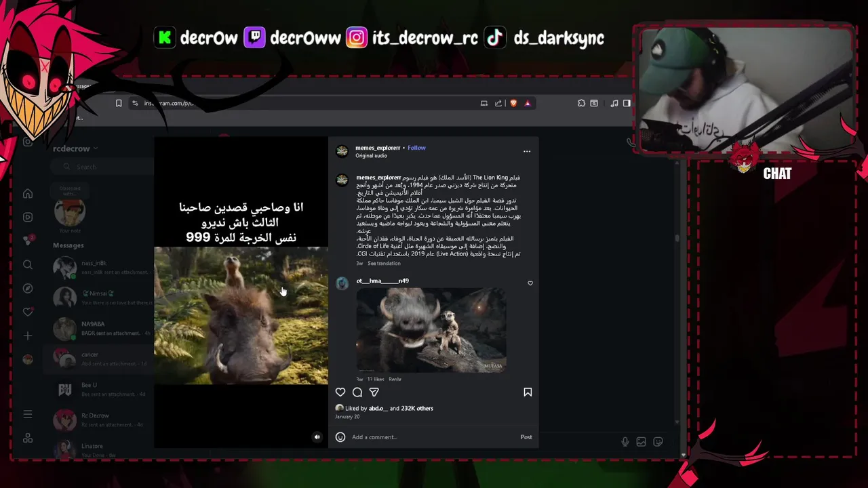Screen dimensions: 868x488
Task: Open the Brave Shields lion icon
Action: tap(513, 103)
